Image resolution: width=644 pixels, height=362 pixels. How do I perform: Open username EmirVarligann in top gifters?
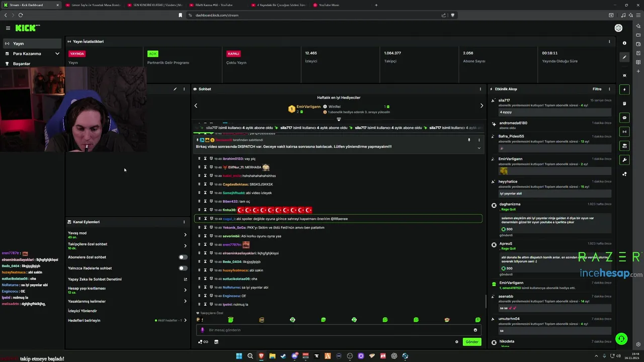pos(308,107)
